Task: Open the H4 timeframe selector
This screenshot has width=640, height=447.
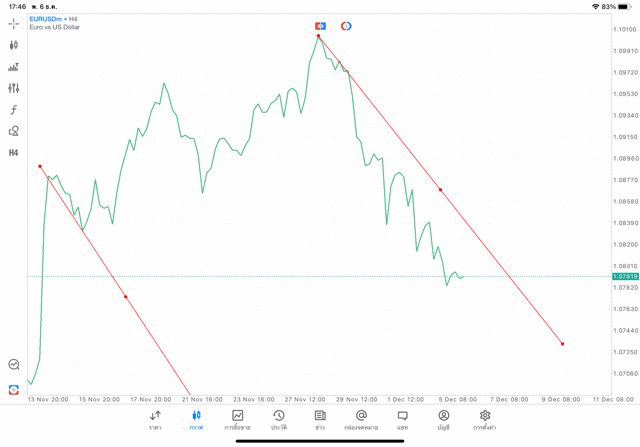Action: click(x=14, y=153)
